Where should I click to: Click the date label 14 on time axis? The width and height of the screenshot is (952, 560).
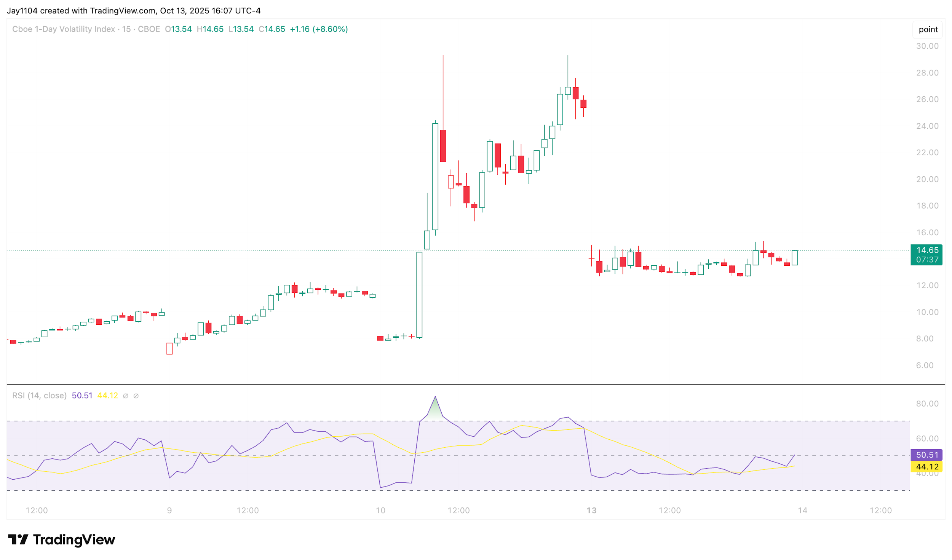tap(802, 511)
